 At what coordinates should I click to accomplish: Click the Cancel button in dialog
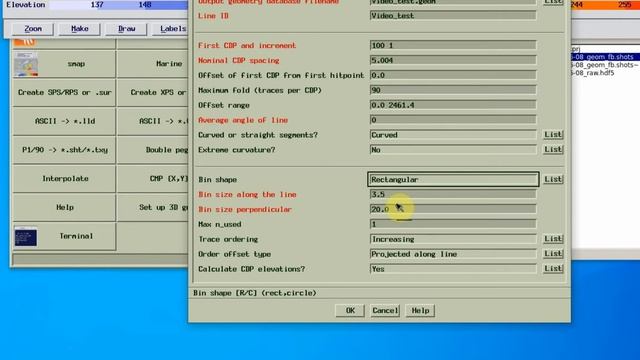click(385, 311)
